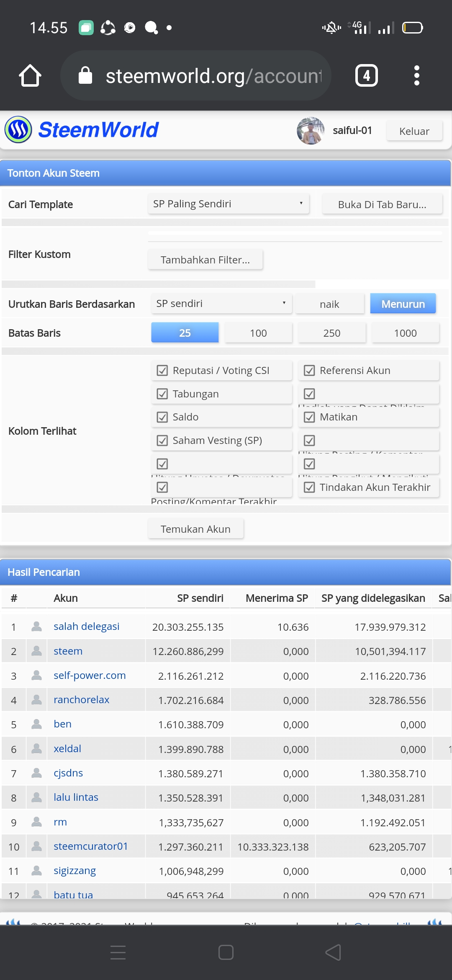
Task: Tap the avatar icon beside xeldal
Action: click(37, 748)
